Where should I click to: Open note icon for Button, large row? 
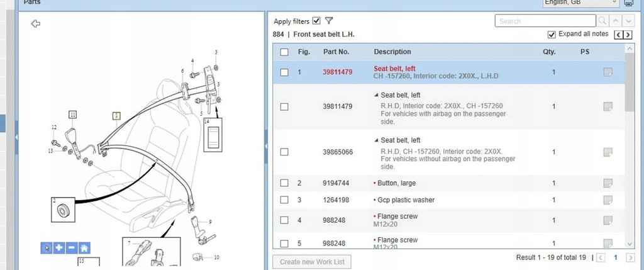[608, 183]
